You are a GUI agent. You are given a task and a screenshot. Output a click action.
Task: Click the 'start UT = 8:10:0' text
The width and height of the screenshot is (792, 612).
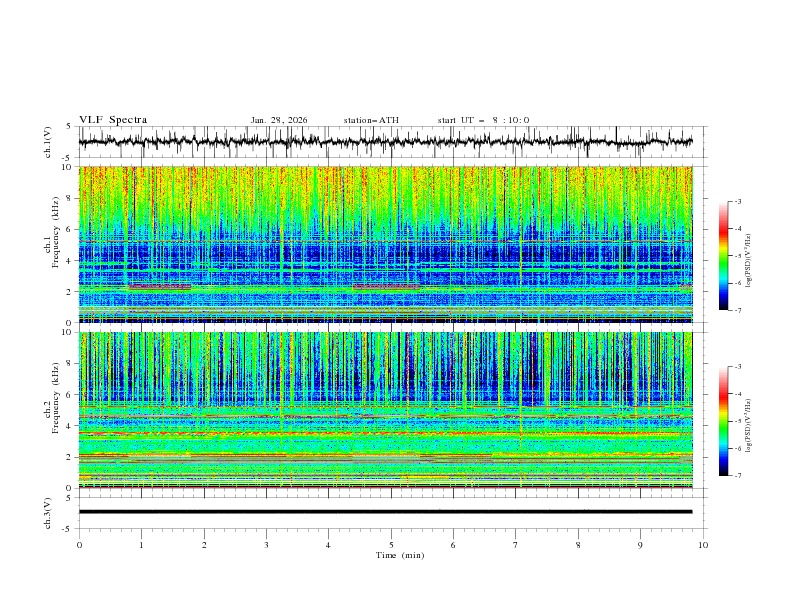click(x=483, y=120)
